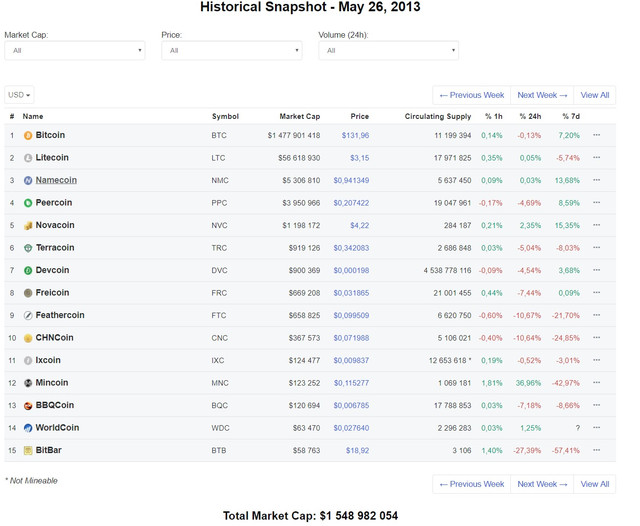The width and height of the screenshot is (640, 526).
Task: Click the Litecoin coin logo icon
Action: point(28,158)
